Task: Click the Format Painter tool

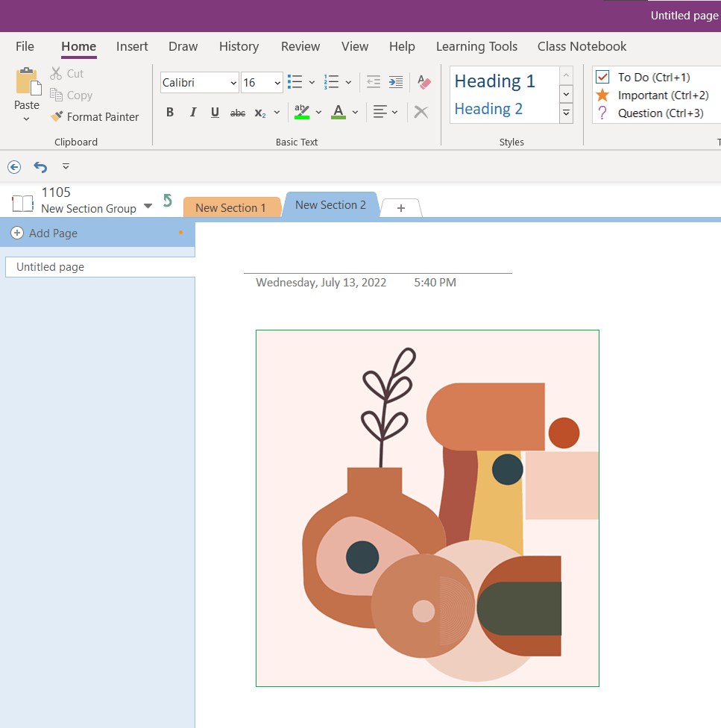Action: (95, 117)
